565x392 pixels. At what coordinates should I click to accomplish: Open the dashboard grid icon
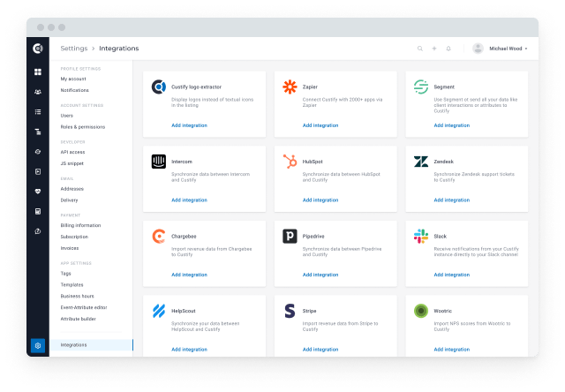(x=38, y=72)
